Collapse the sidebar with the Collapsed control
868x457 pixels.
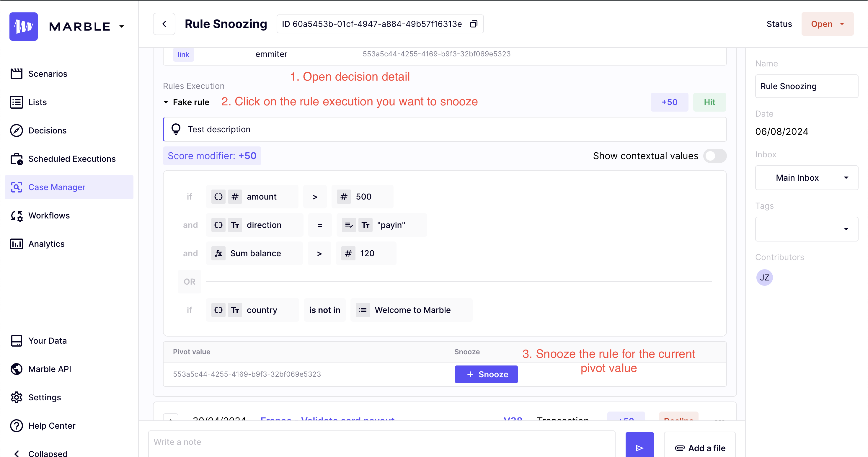tap(69, 453)
